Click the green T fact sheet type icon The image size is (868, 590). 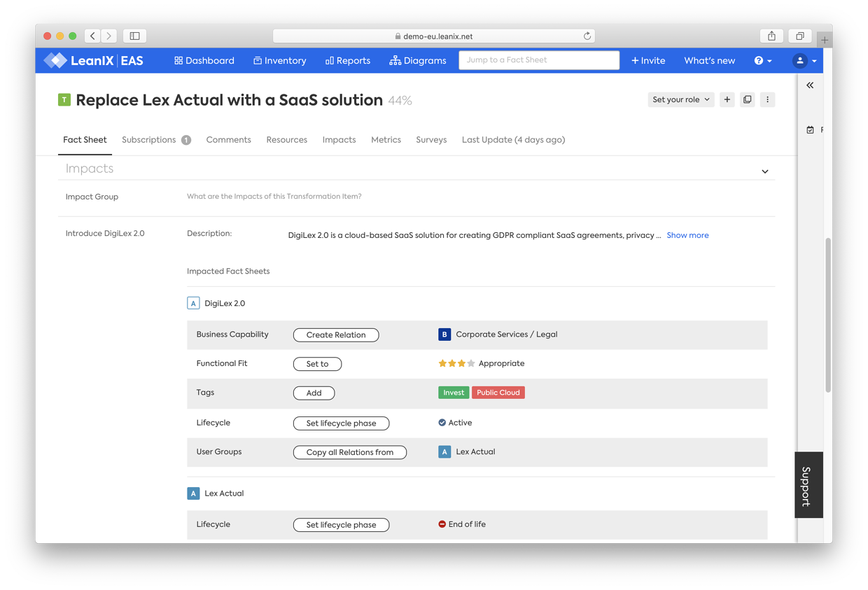(64, 100)
